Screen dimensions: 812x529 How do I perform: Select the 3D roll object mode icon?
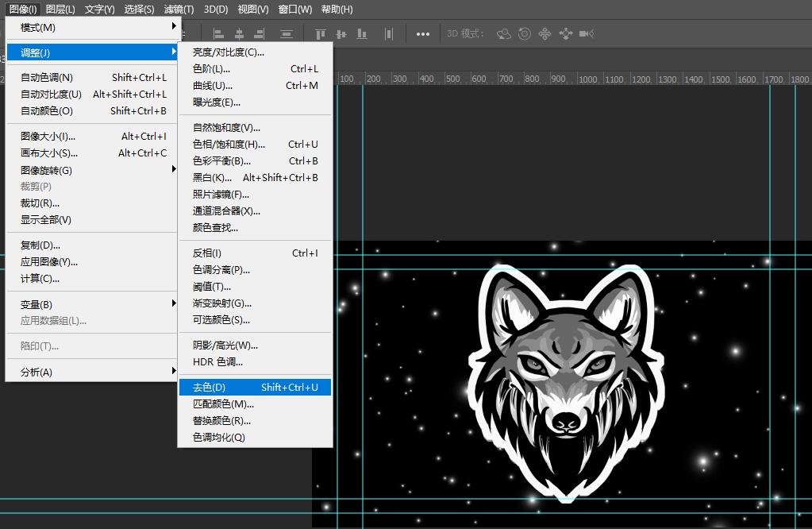click(524, 34)
